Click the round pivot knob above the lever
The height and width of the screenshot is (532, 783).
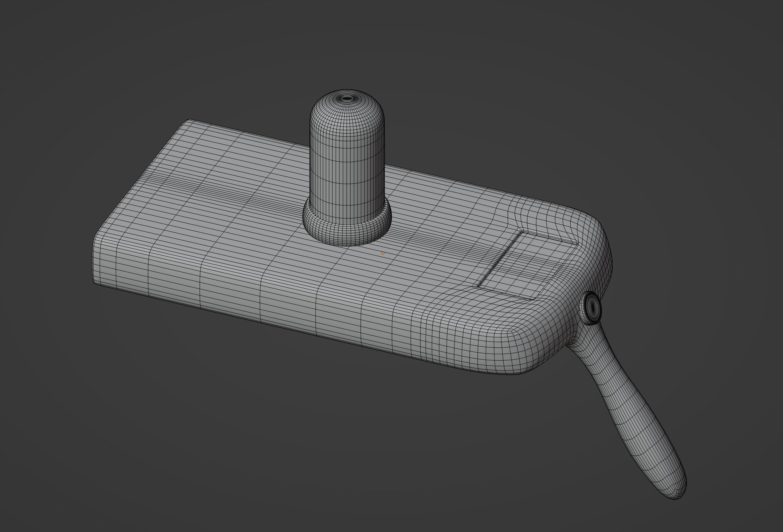click(x=590, y=308)
